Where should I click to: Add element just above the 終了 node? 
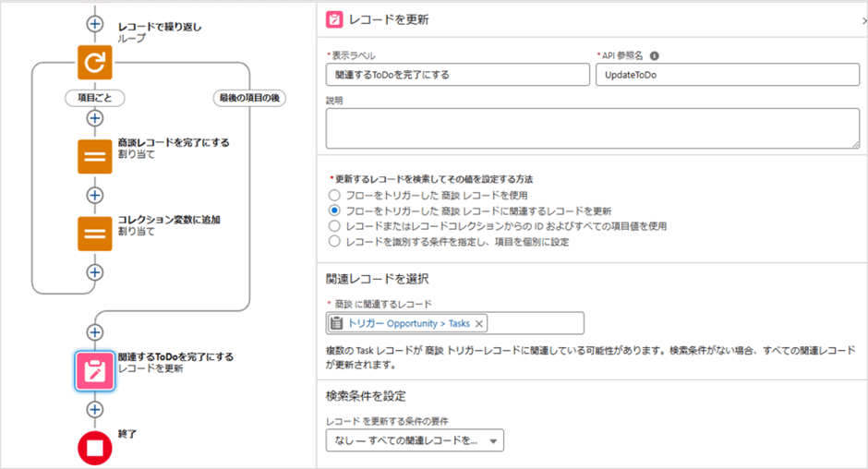coord(95,409)
